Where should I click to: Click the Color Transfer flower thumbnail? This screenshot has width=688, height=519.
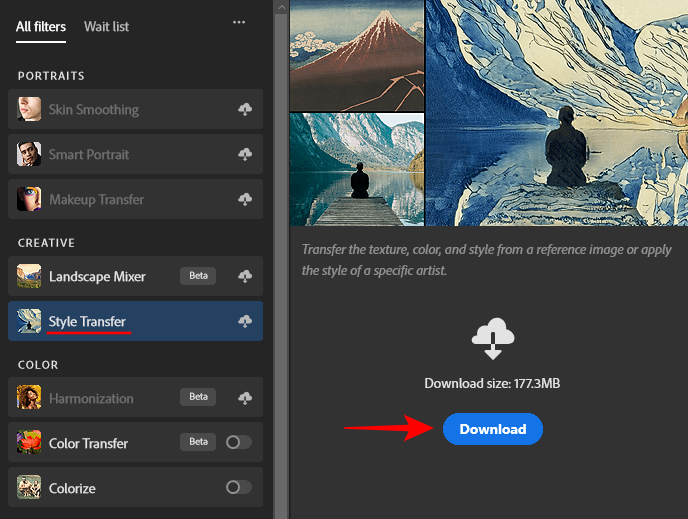pyautogui.click(x=29, y=442)
